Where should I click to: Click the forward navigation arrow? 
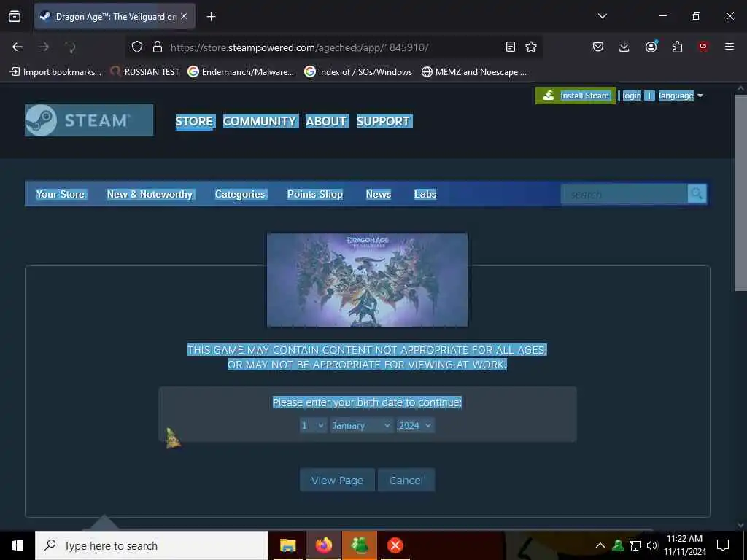point(43,47)
